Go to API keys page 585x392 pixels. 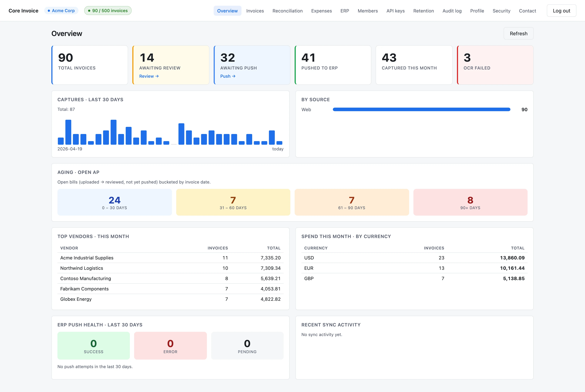tap(395, 11)
